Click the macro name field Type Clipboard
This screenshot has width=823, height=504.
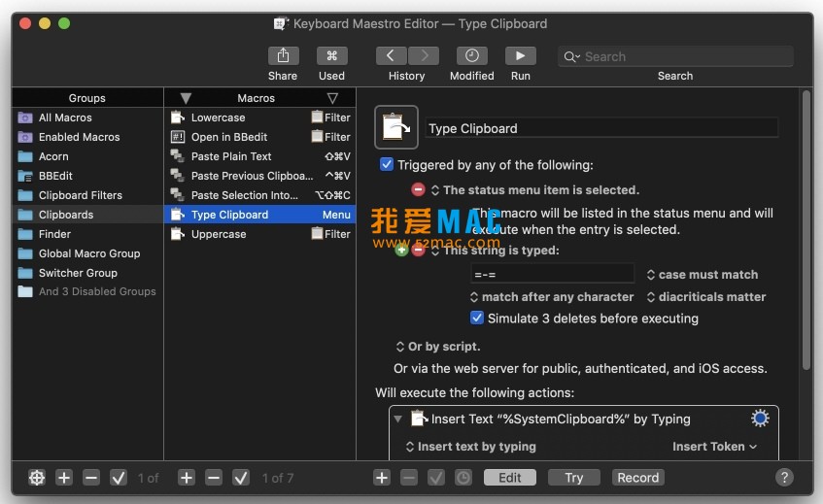tap(601, 128)
